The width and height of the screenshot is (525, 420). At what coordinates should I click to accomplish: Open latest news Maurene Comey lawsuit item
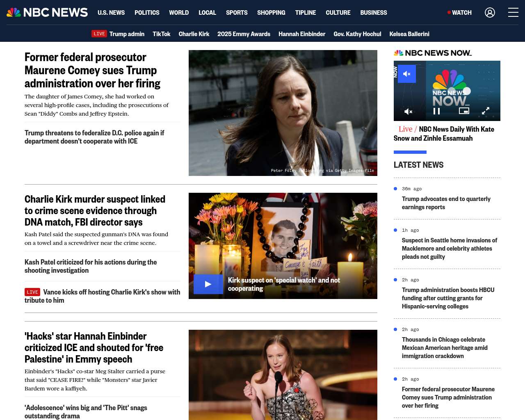pyautogui.click(x=448, y=397)
